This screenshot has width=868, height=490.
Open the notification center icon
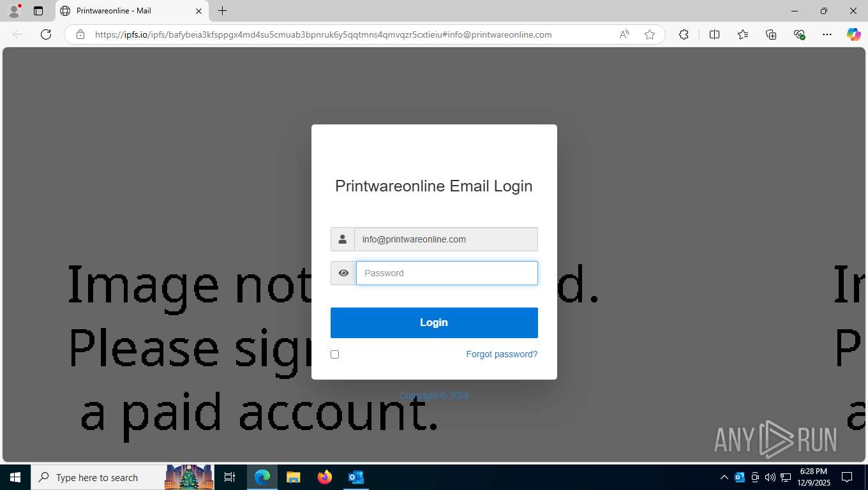click(x=847, y=477)
